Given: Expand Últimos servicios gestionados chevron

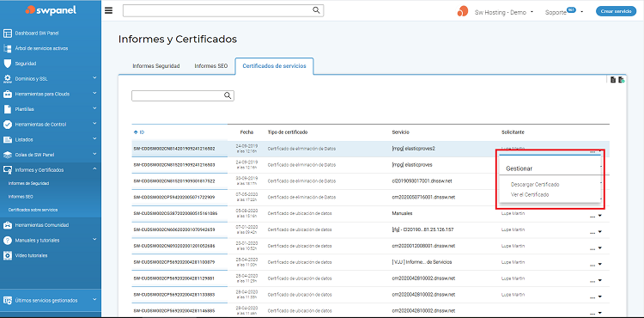Looking at the screenshot, I should 94,299.
